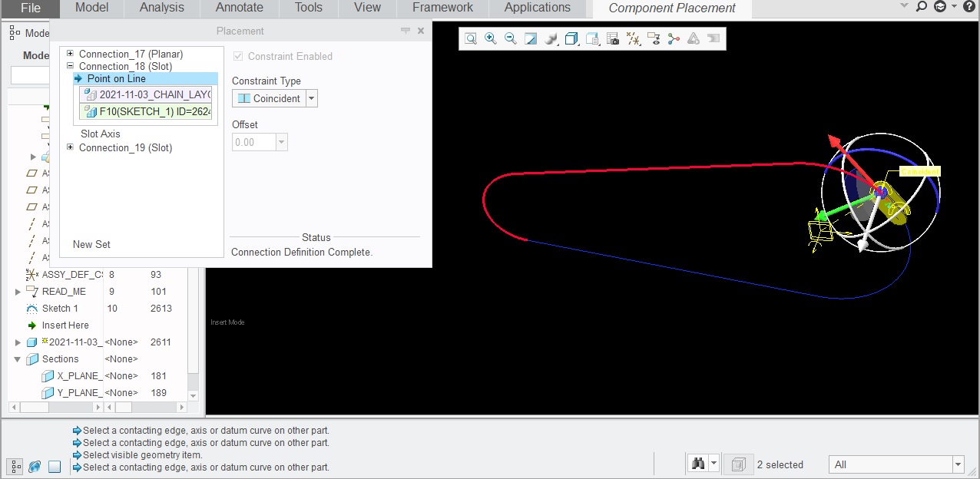This screenshot has width=980, height=479.
Task: Expand the Connection_19 (Slot) tree node
Action: coord(68,147)
